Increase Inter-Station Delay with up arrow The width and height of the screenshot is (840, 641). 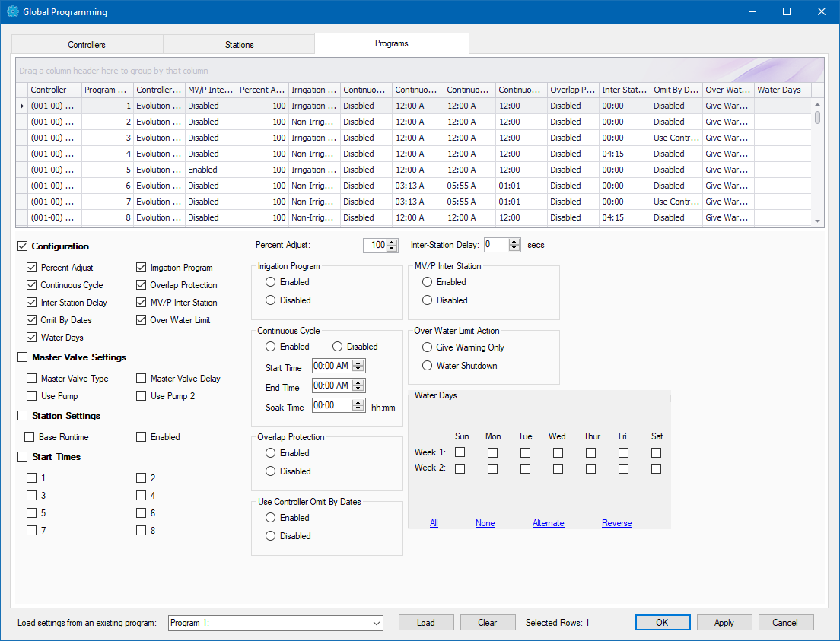pyautogui.click(x=514, y=242)
